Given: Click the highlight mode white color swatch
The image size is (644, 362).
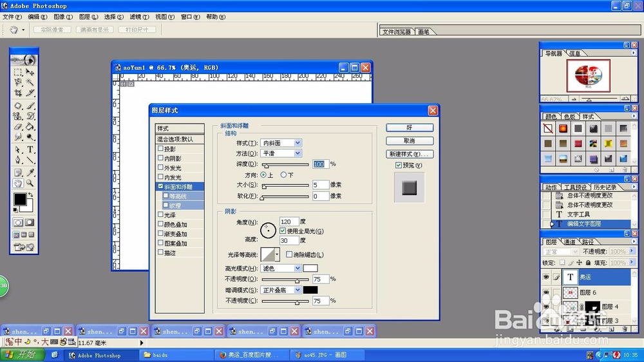Looking at the screenshot, I should (x=310, y=269).
